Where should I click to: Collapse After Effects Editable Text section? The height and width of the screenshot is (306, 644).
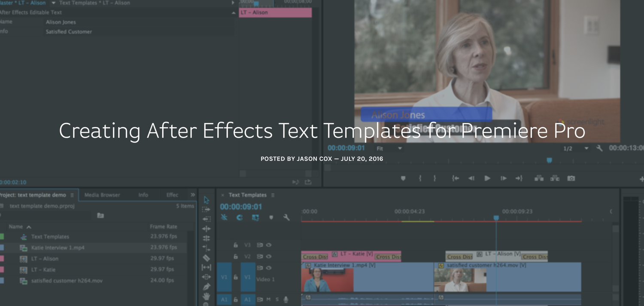click(x=233, y=13)
